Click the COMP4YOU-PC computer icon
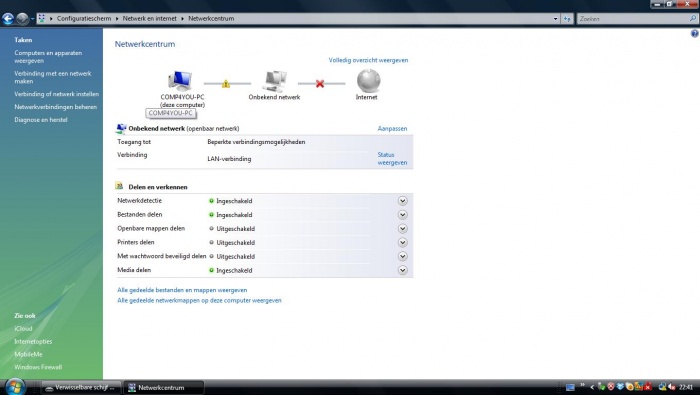This screenshot has width=700, height=395. tap(180, 81)
